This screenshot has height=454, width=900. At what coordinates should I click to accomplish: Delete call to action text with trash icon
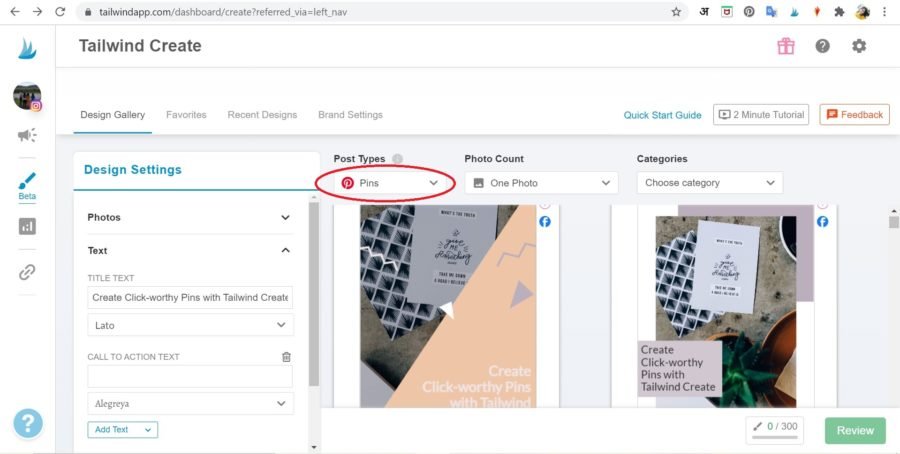286,357
